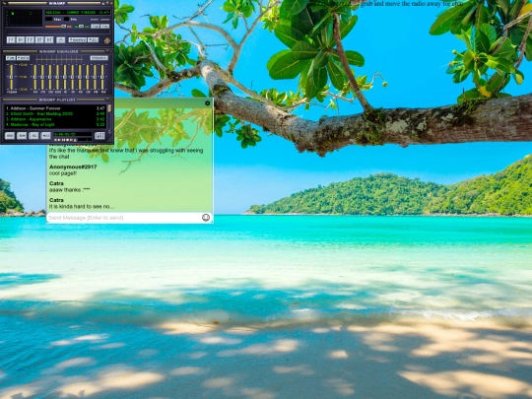532x399 pixels.
Task: Click the Winamp Previous track button
Action: (11, 40)
